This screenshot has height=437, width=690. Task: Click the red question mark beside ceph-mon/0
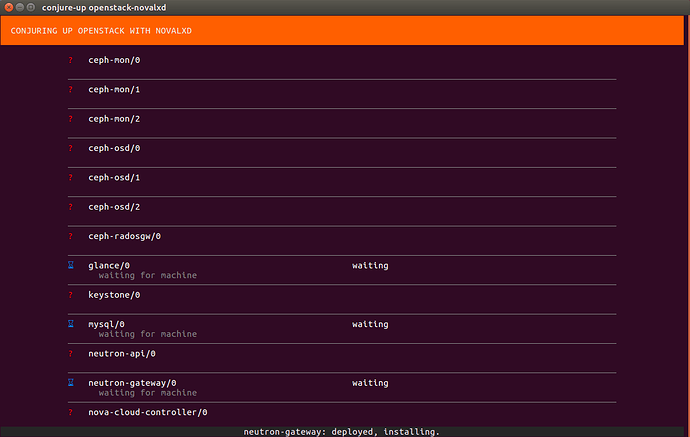coord(70,60)
